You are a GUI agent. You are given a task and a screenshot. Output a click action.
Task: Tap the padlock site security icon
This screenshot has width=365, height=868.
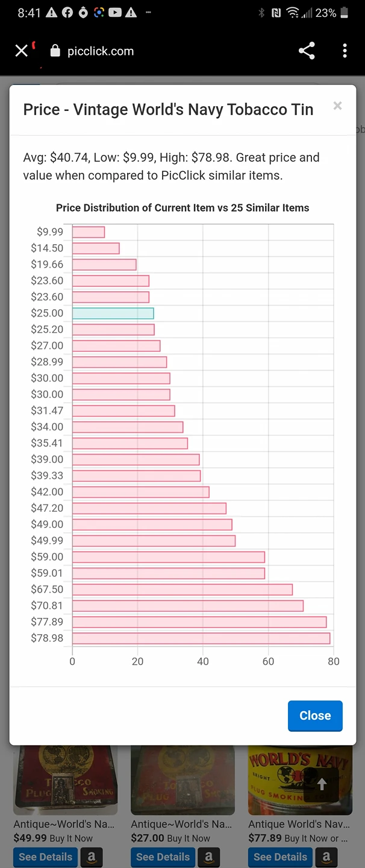55,51
